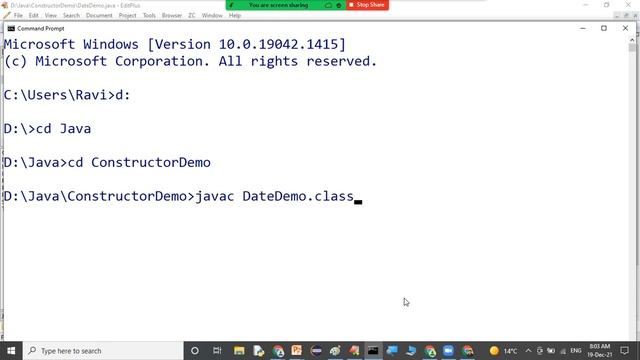Show hidden system tray icons
Screen dimensions: 640x360
[x=528, y=351]
